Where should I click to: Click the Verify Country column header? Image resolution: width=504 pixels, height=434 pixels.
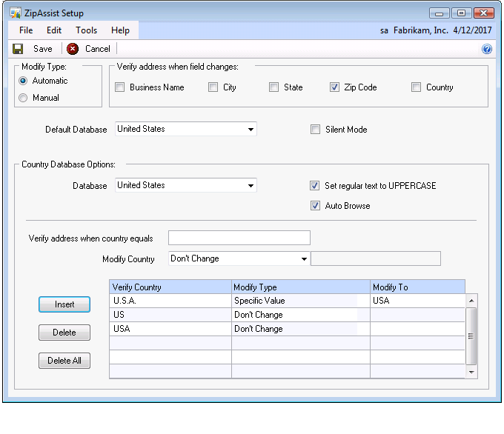[170, 287]
